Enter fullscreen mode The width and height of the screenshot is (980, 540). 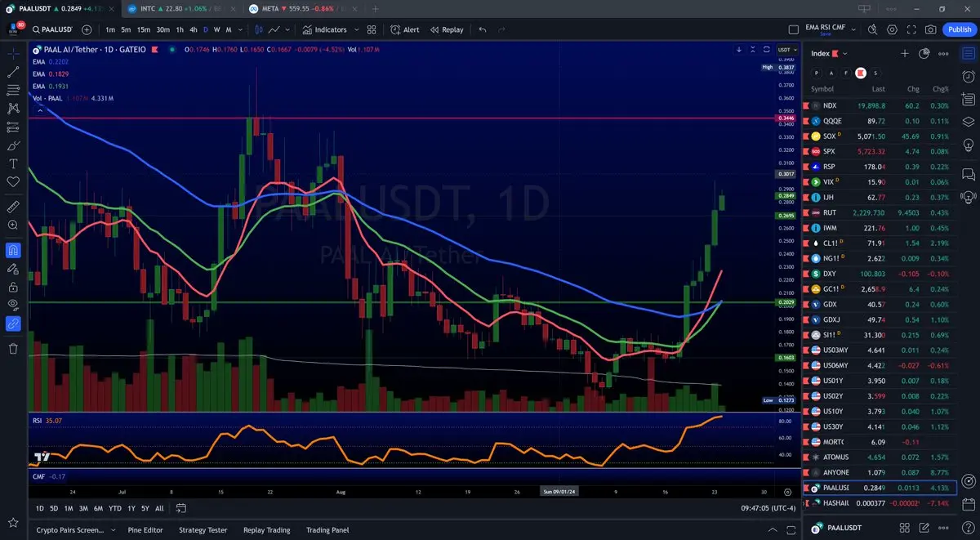[911, 29]
